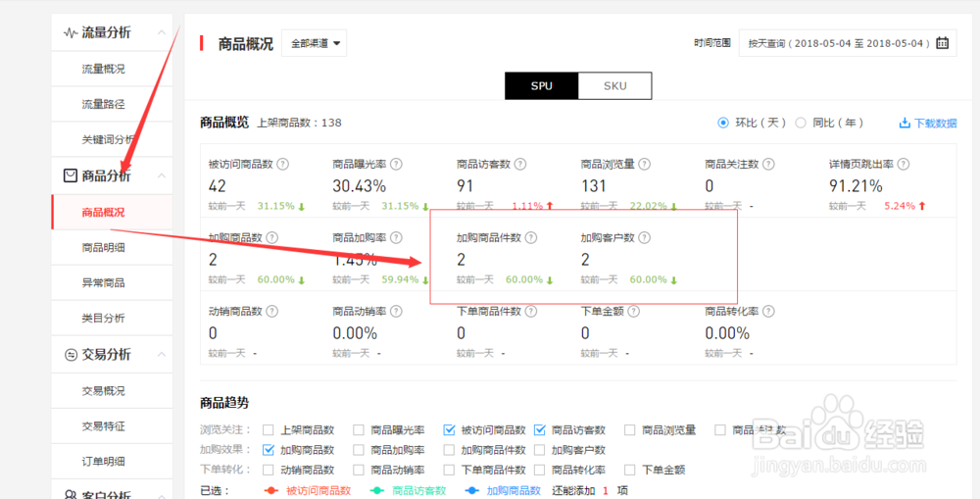Click the 被访问商品数 value 42

pos(218,186)
